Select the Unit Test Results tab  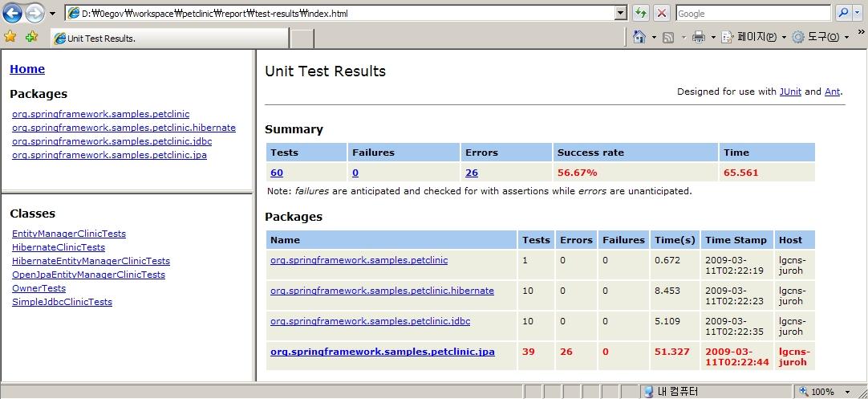[168, 38]
